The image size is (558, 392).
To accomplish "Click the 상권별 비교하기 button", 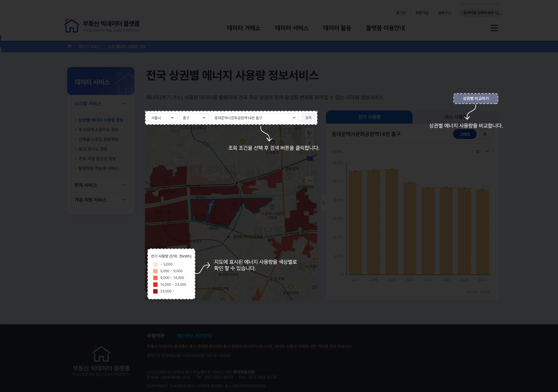I will [475, 98].
